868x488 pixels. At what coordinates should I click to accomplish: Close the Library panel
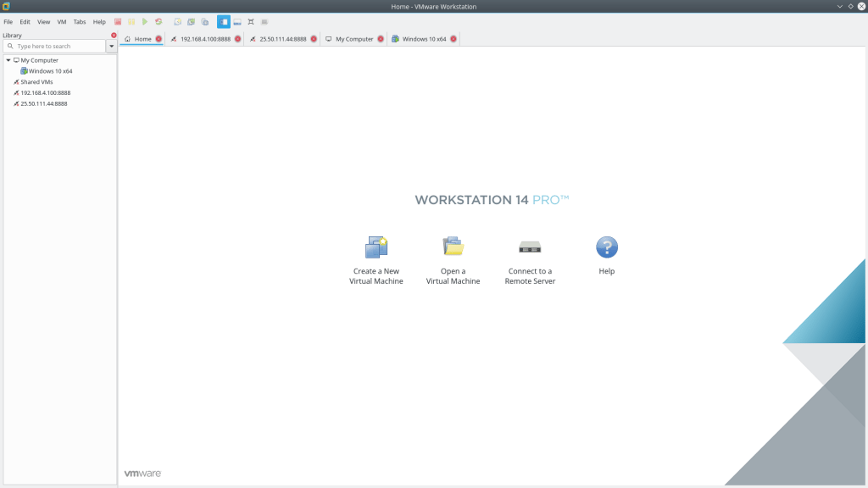tap(114, 35)
